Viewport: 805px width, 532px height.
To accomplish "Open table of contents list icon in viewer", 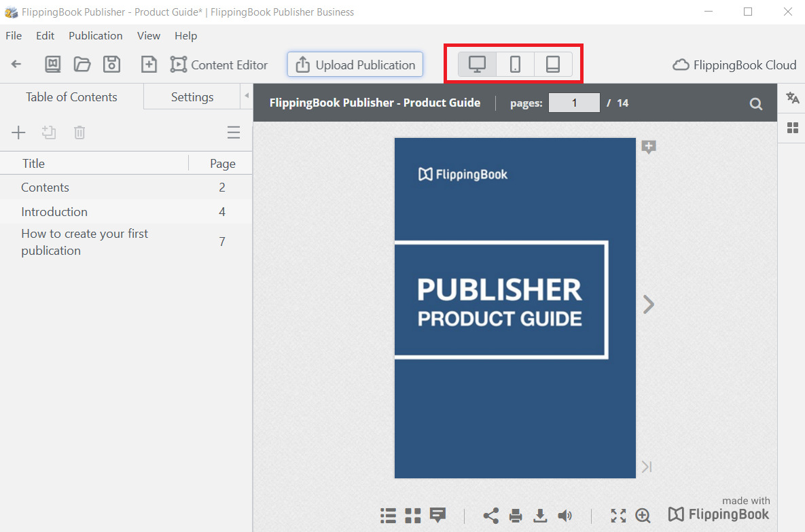I will tap(388, 515).
